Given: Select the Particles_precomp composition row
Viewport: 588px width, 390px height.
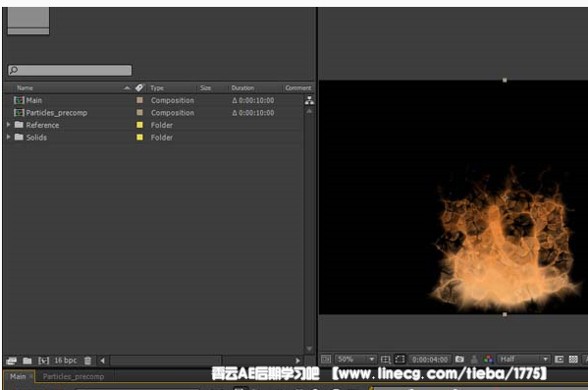Looking at the screenshot, I should tap(153, 113).
